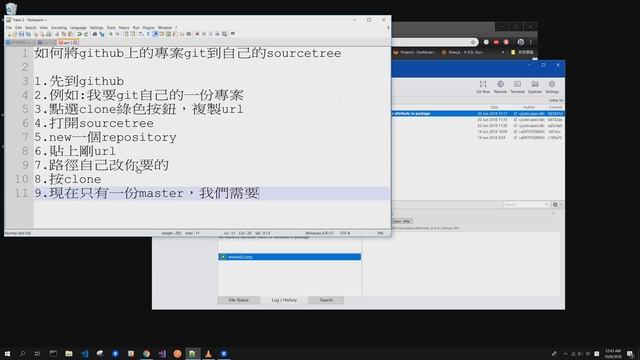
Task: Open the yellow folder bookmark in Chrome
Action: coord(523,52)
